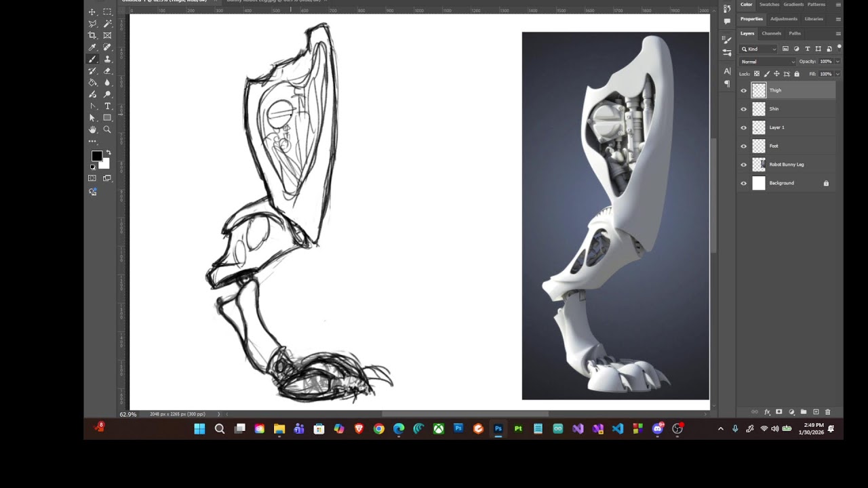
Task: Switch to the Gradients tab
Action: click(x=793, y=4)
